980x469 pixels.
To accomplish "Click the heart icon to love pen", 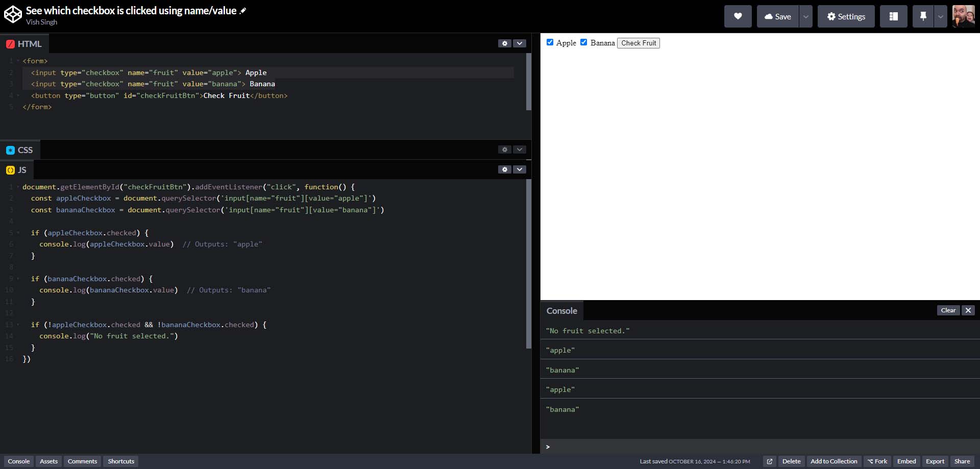I will pos(738,16).
